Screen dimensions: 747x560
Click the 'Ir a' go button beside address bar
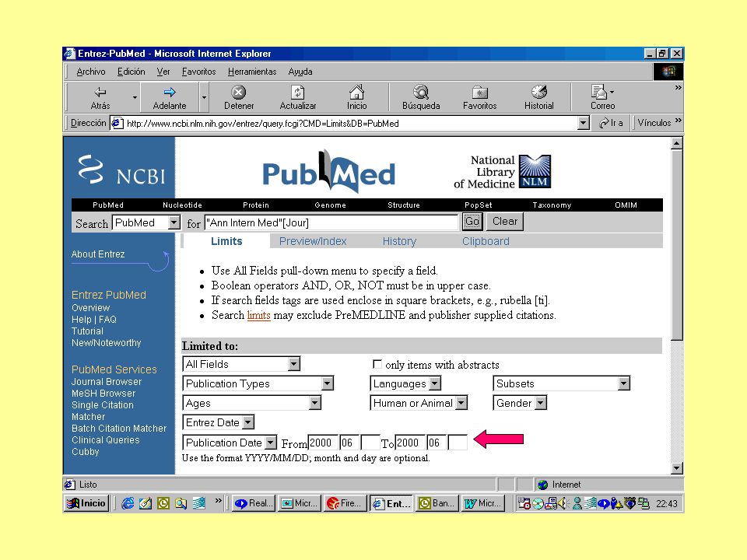(612, 123)
